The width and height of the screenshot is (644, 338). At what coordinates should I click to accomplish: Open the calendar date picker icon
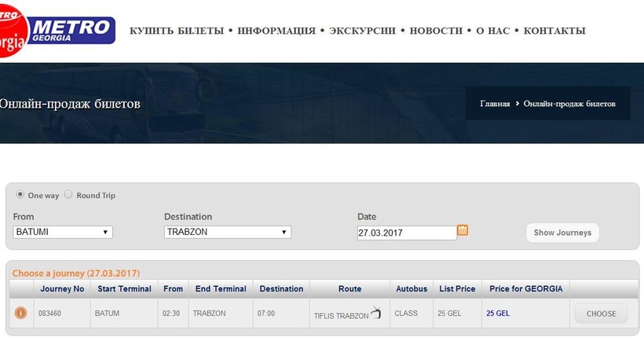click(x=463, y=230)
